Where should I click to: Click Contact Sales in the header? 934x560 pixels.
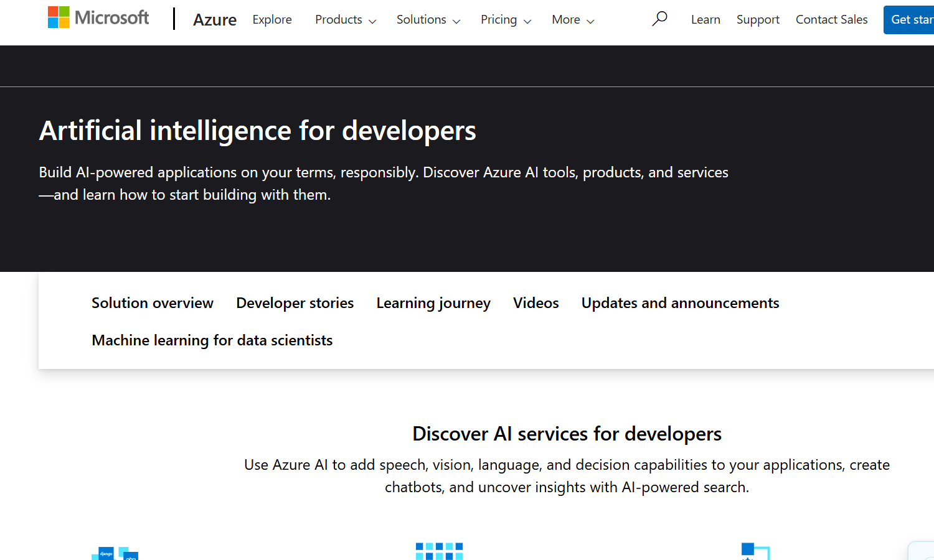point(831,20)
